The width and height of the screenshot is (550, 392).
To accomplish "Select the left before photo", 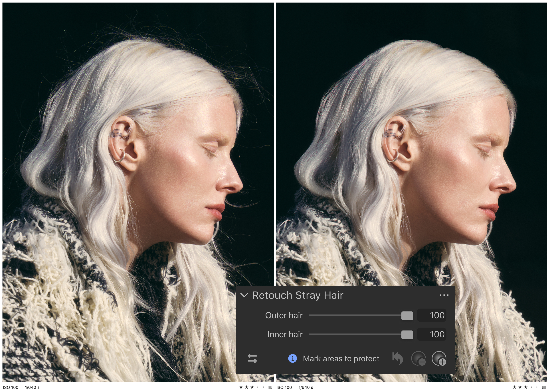I will coord(138,192).
